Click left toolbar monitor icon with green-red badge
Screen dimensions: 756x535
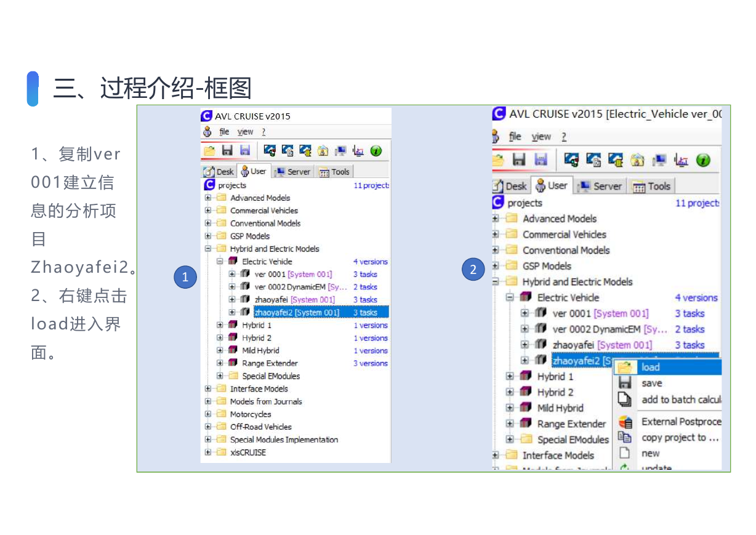tap(269, 151)
